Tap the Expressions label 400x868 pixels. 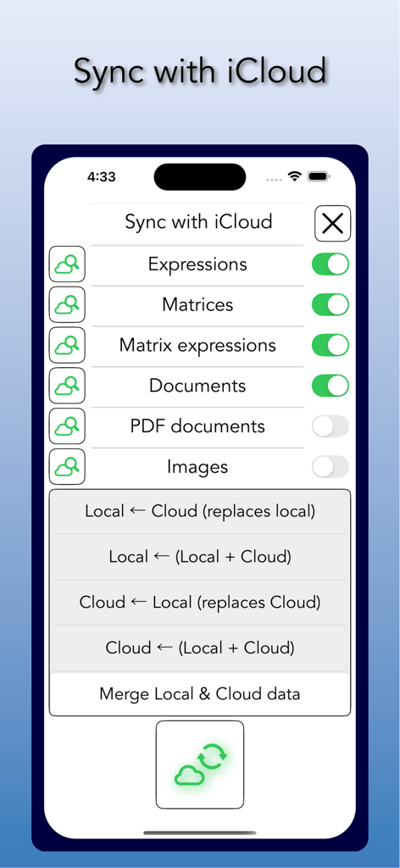tap(197, 264)
